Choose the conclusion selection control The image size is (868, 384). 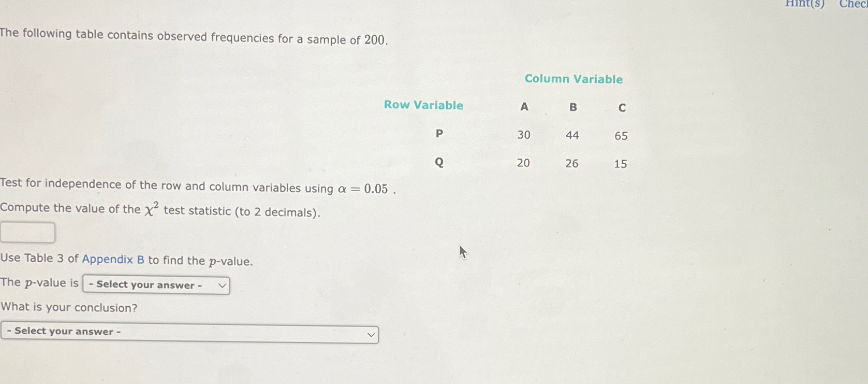(190, 334)
